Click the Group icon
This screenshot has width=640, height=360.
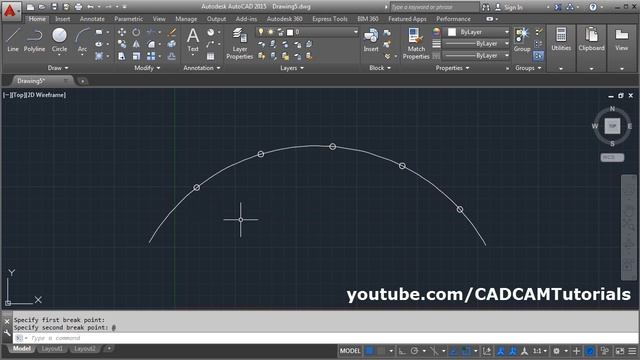[522, 40]
